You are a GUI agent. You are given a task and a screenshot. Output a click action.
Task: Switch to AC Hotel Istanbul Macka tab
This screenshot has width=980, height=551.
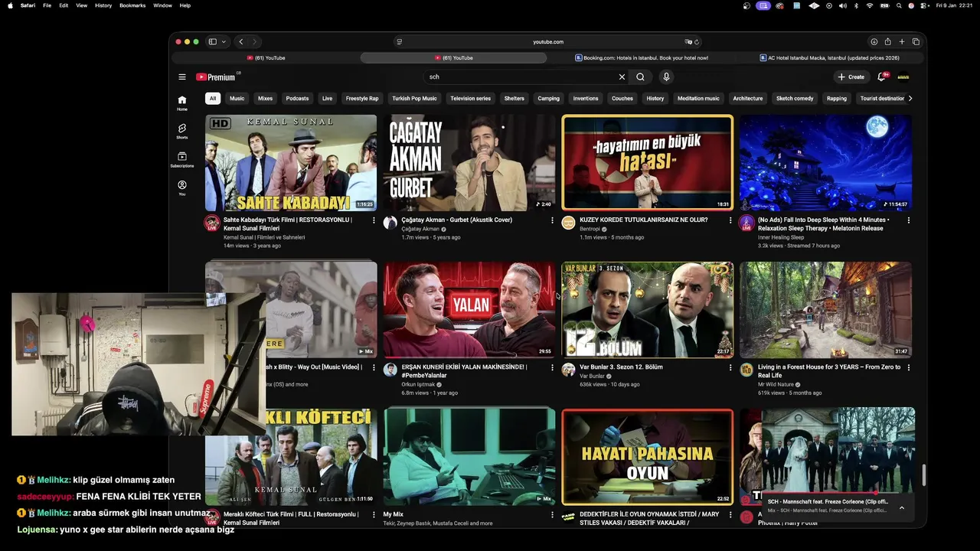click(x=829, y=57)
